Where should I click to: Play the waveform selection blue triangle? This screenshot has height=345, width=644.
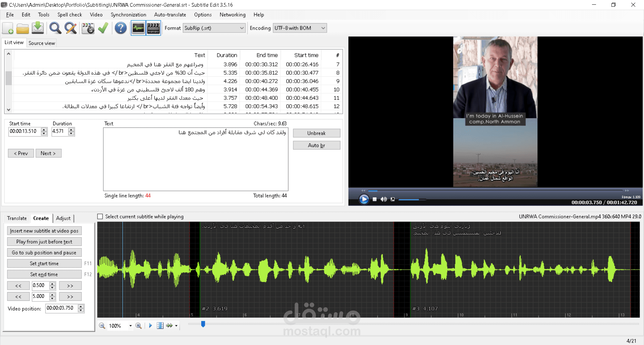tap(150, 326)
